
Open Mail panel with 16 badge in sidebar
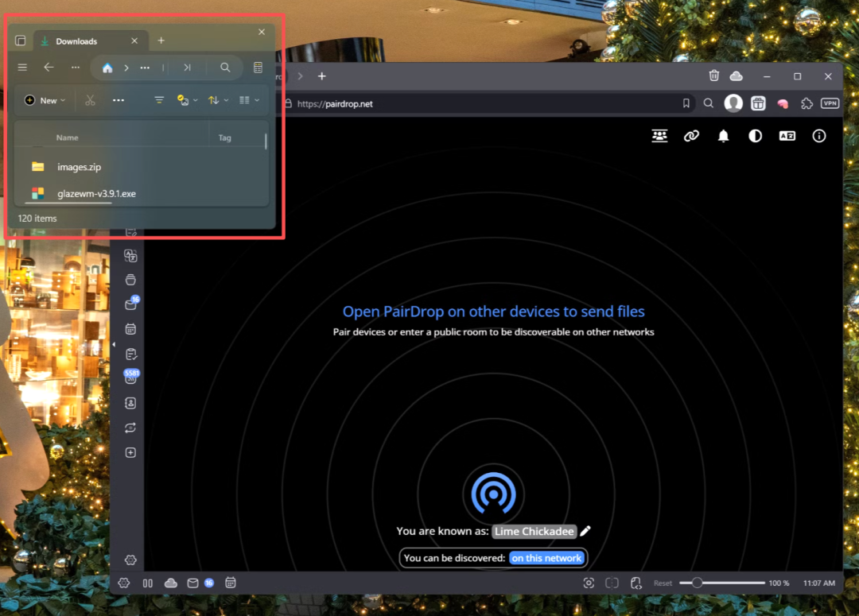131,304
